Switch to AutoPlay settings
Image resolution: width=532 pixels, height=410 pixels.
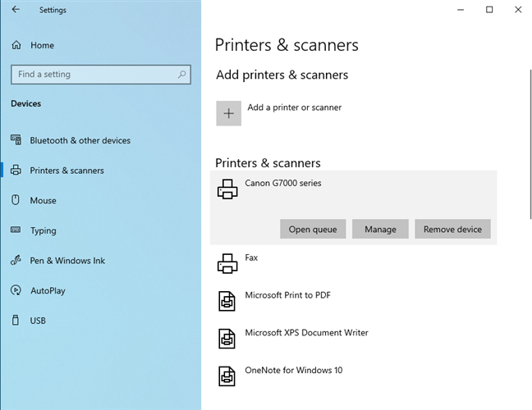tap(48, 291)
